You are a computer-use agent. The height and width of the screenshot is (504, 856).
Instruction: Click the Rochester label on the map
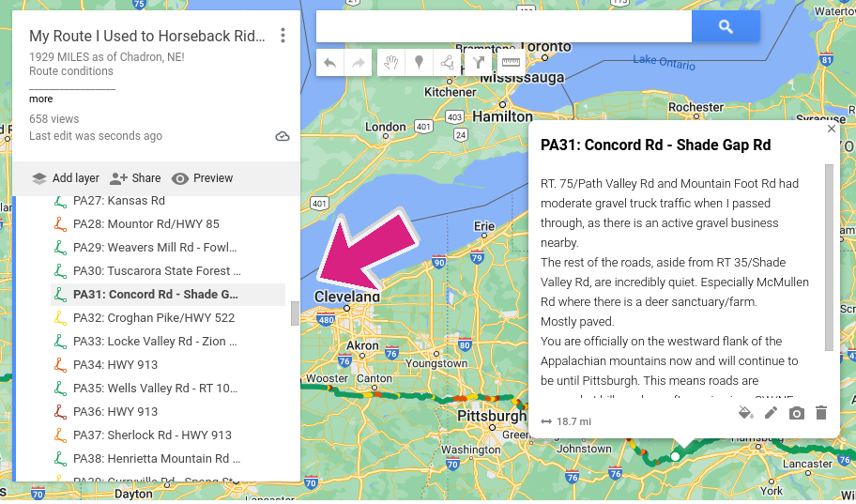pyautogui.click(x=695, y=107)
